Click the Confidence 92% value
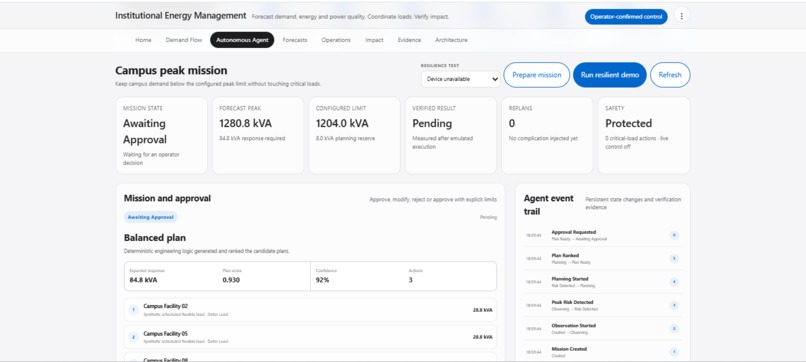806x362 pixels. [322, 280]
